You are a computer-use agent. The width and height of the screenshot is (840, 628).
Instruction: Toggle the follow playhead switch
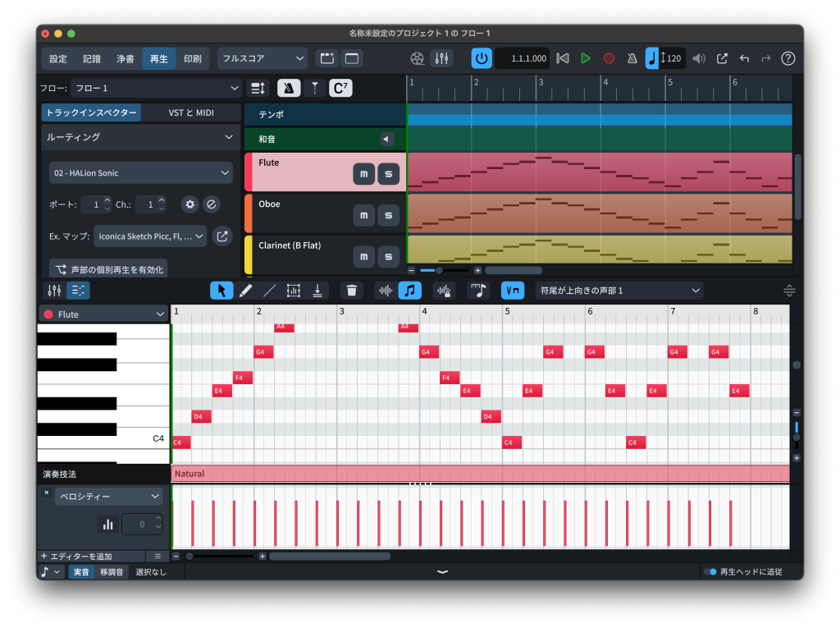tap(710, 571)
